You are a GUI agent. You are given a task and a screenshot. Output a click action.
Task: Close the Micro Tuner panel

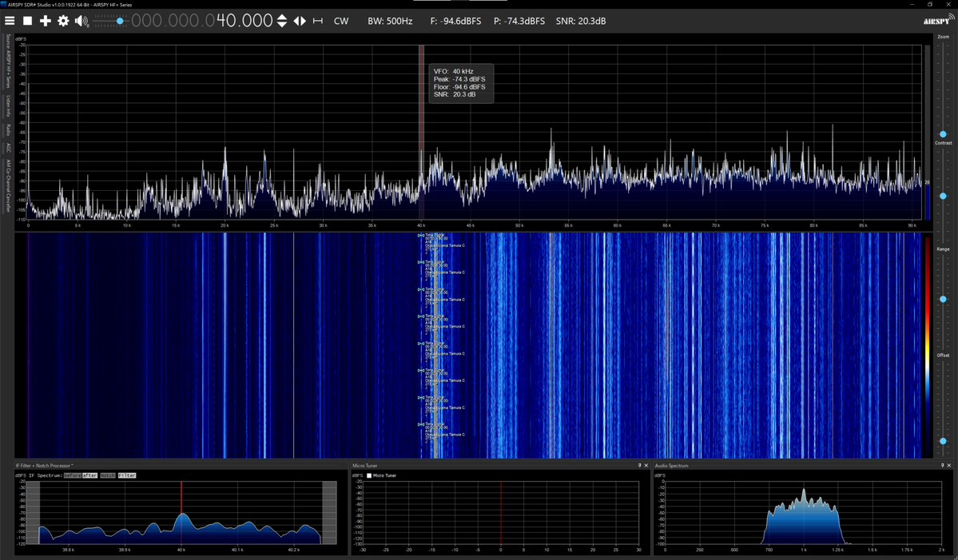(646, 466)
